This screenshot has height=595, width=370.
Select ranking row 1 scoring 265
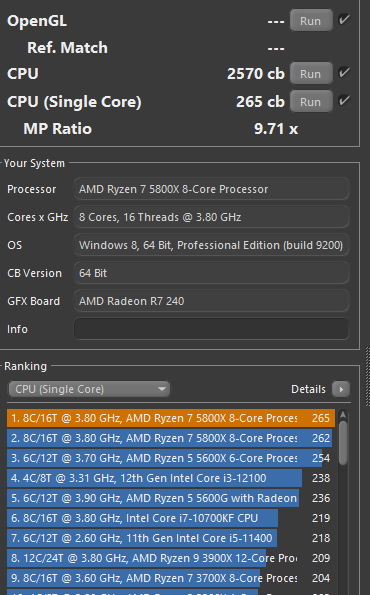171,418
